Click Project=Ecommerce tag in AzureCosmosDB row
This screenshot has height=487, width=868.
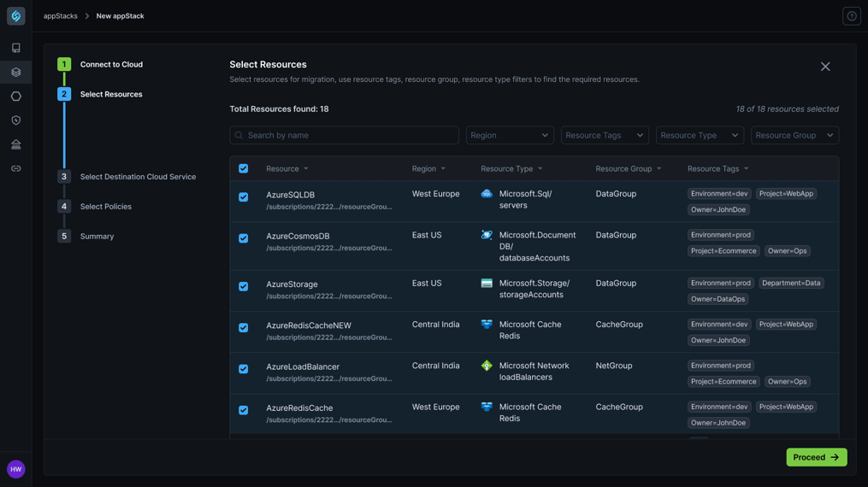coord(723,251)
